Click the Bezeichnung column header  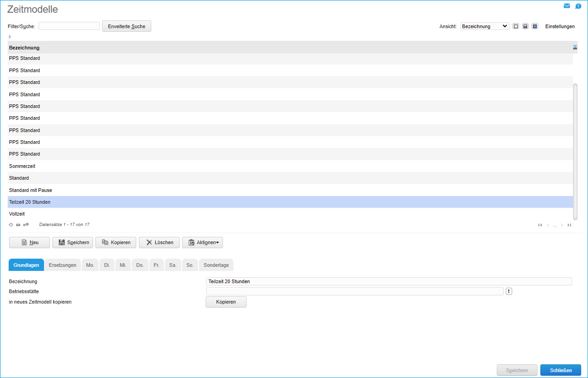point(24,48)
